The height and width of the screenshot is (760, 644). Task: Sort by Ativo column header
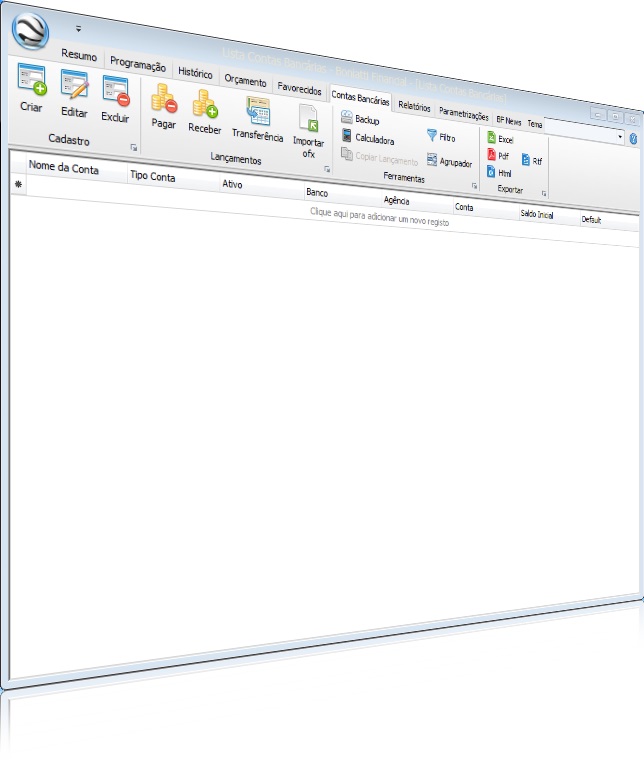tap(262, 185)
